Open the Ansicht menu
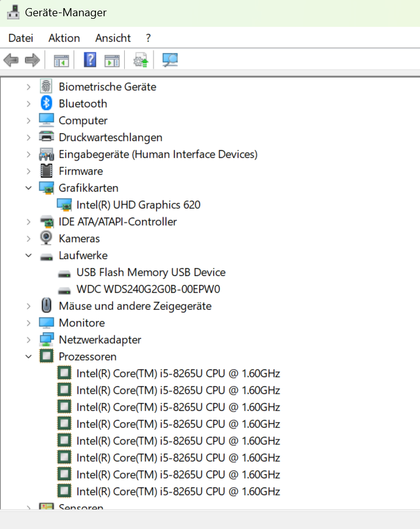Viewport: 420px width, 529px height. coord(113,38)
